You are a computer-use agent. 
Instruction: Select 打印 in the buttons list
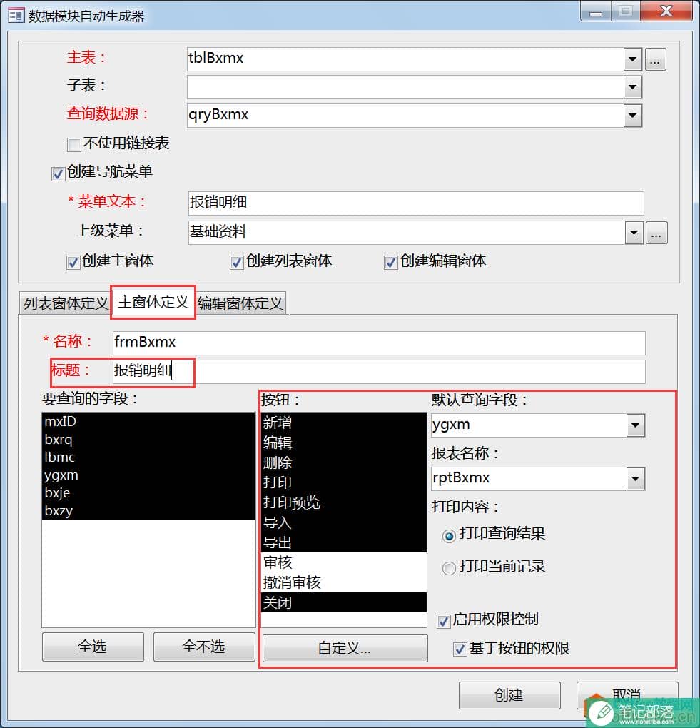(344, 482)
